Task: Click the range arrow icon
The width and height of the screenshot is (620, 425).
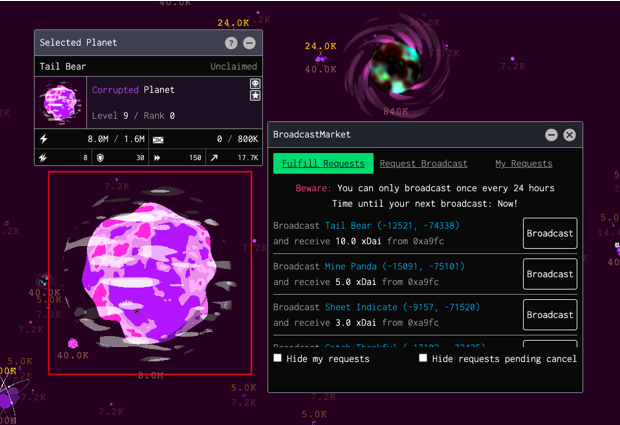Action: pos(214,158)
